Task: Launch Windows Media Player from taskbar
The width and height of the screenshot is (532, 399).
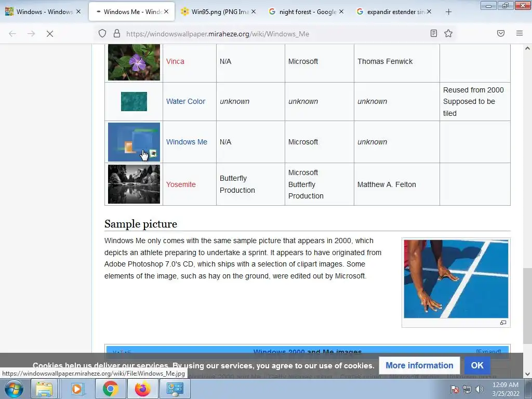Action: pyautogui.click(x=77, y=389)
